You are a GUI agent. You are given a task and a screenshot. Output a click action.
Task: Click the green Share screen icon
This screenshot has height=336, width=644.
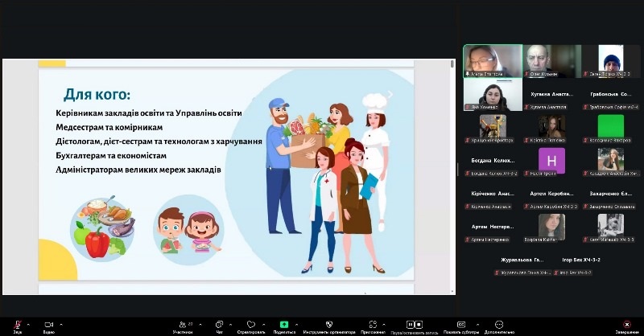tap(283, 324)
